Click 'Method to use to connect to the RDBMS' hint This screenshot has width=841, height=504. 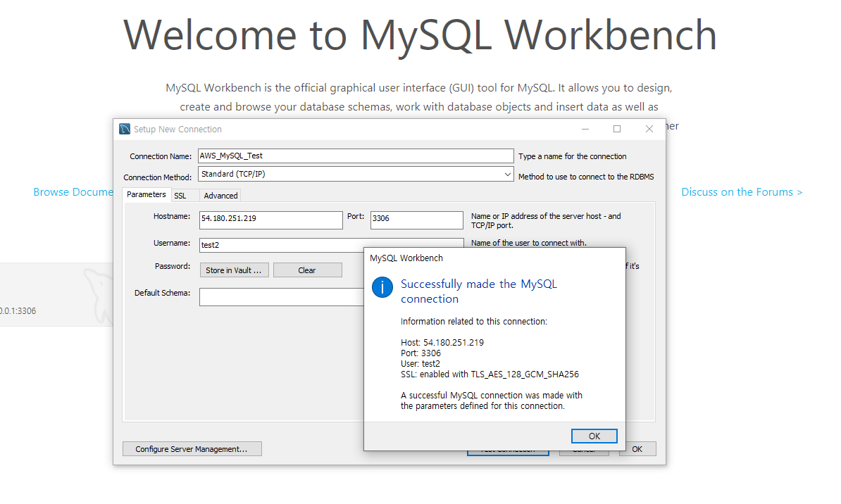[586, 177]
